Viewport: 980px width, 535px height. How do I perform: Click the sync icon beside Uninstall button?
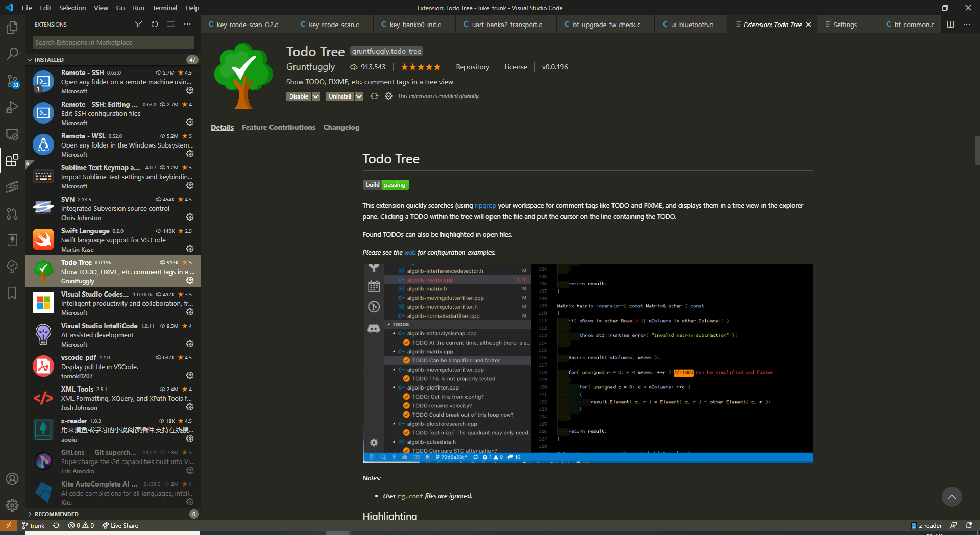point(374,96)
